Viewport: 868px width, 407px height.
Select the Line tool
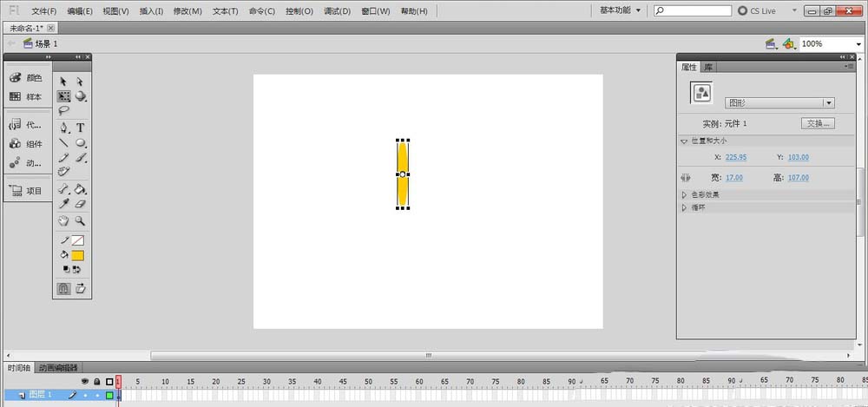pos(63,143)
